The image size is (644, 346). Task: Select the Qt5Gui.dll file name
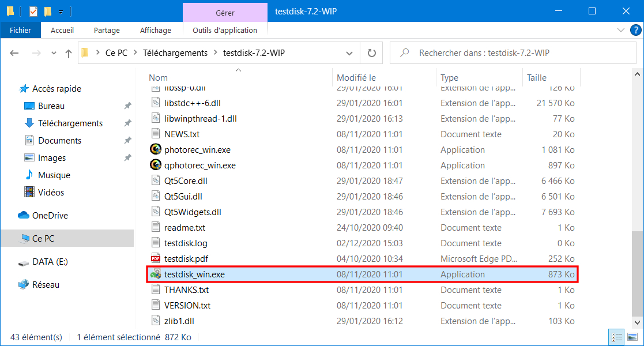tap(183, 197)
